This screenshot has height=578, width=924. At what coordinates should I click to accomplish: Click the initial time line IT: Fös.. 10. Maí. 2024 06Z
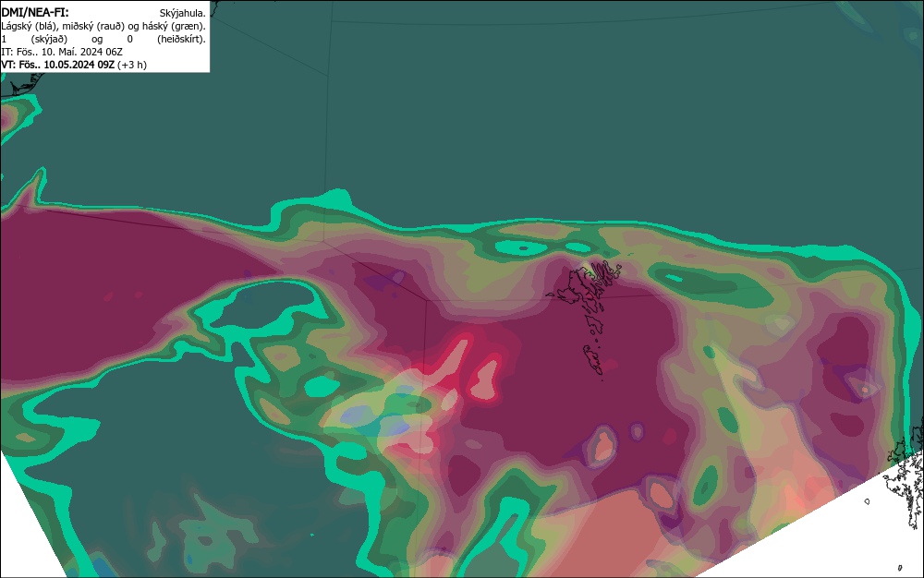click(x=62, y=52)
